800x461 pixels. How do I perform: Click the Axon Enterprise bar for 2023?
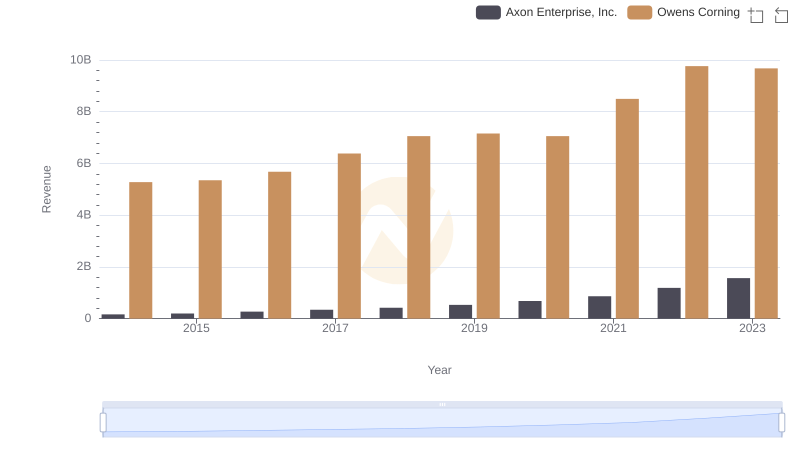point(738,298)
